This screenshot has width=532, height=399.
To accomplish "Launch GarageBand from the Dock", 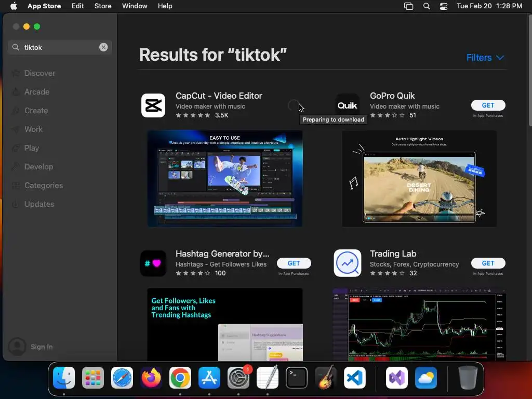I will point(326,378).
